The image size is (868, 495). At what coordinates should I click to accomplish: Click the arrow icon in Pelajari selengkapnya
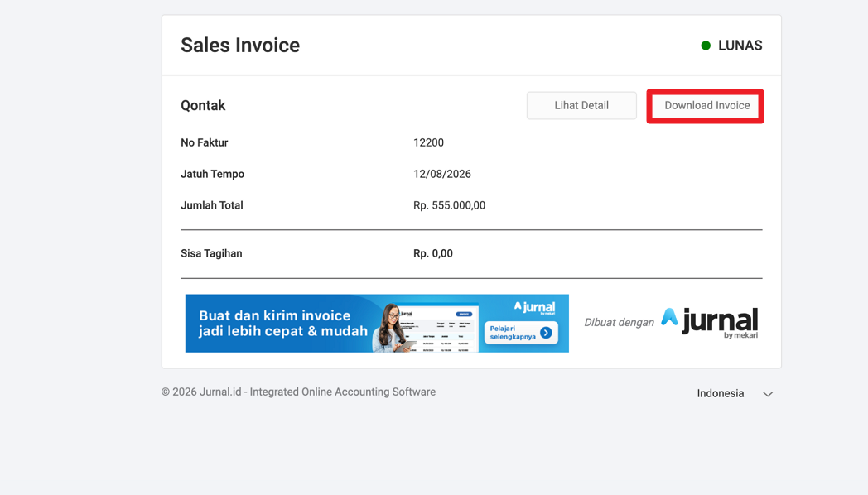point(547,333)
